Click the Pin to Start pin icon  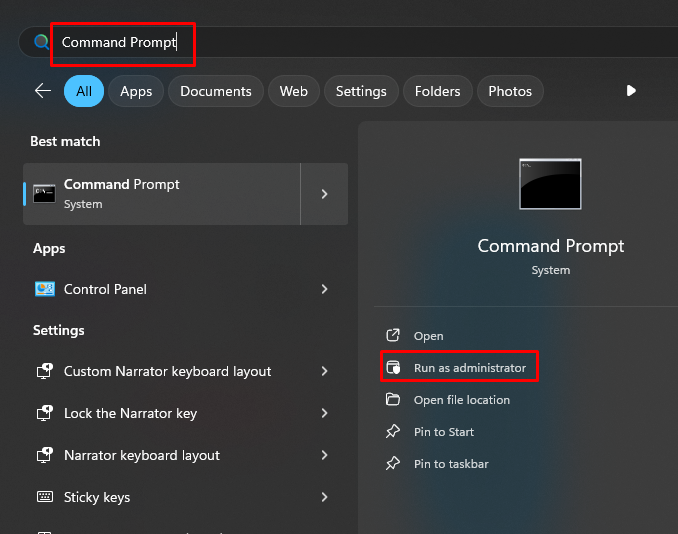pos(393,432)
